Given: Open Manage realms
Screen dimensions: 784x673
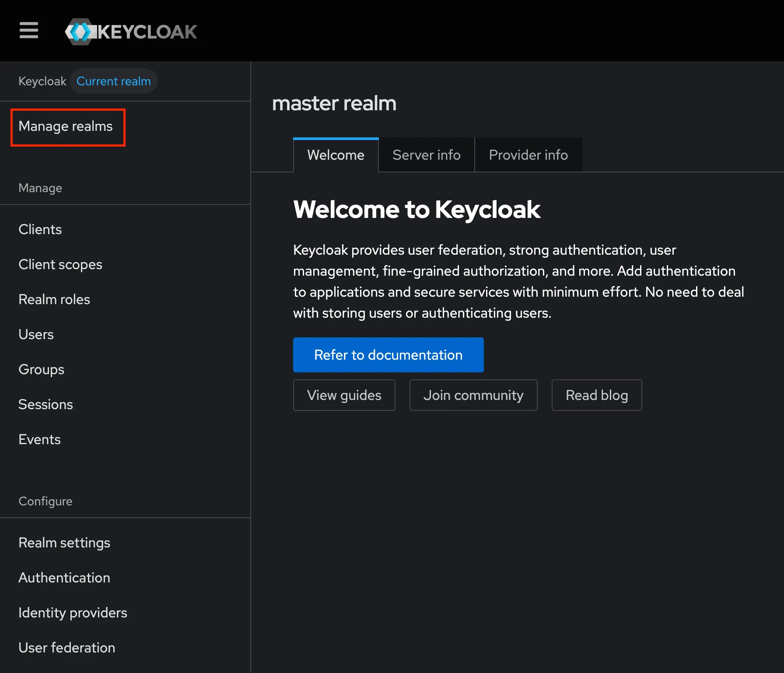Looking at the screenshot, I should pos(67,126).
